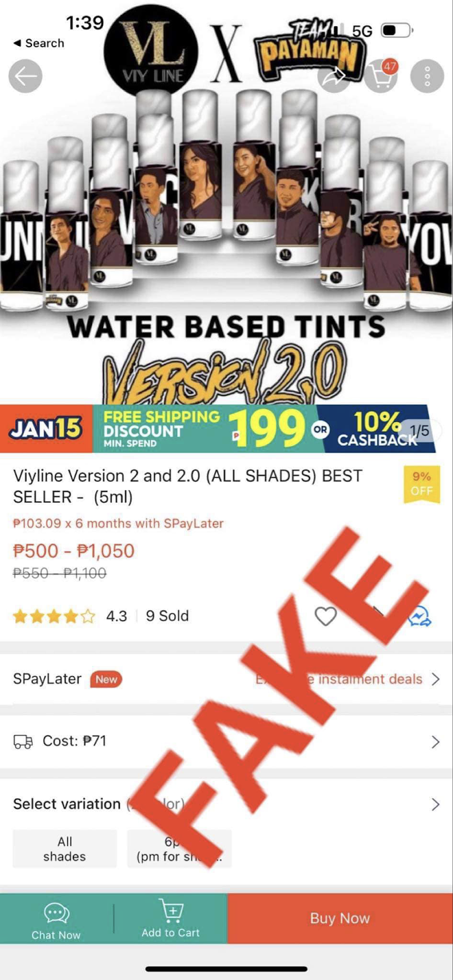Click the Buy Now button

coord(340,918)
